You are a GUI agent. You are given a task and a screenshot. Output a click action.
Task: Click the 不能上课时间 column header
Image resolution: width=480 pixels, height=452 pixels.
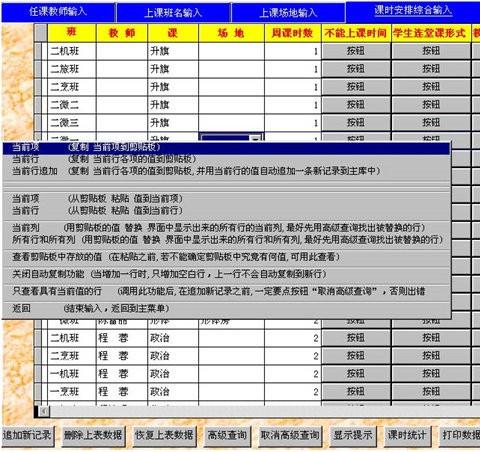pos(356,33)
